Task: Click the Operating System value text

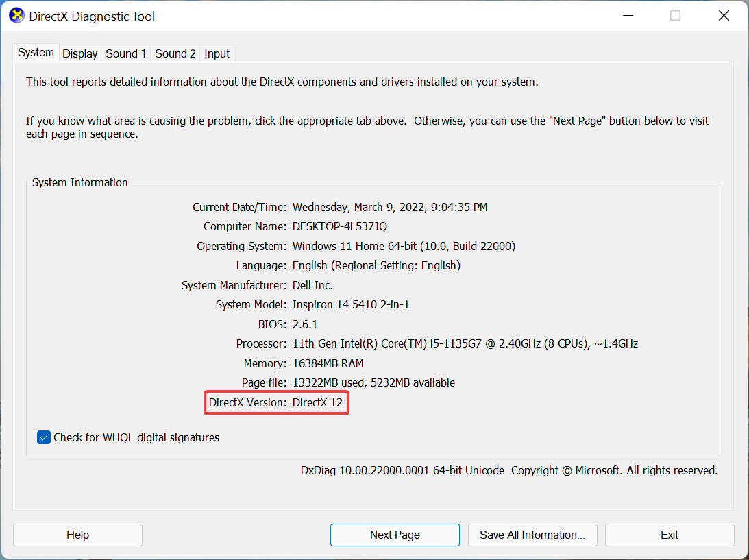Action: [x=404, y=246]
